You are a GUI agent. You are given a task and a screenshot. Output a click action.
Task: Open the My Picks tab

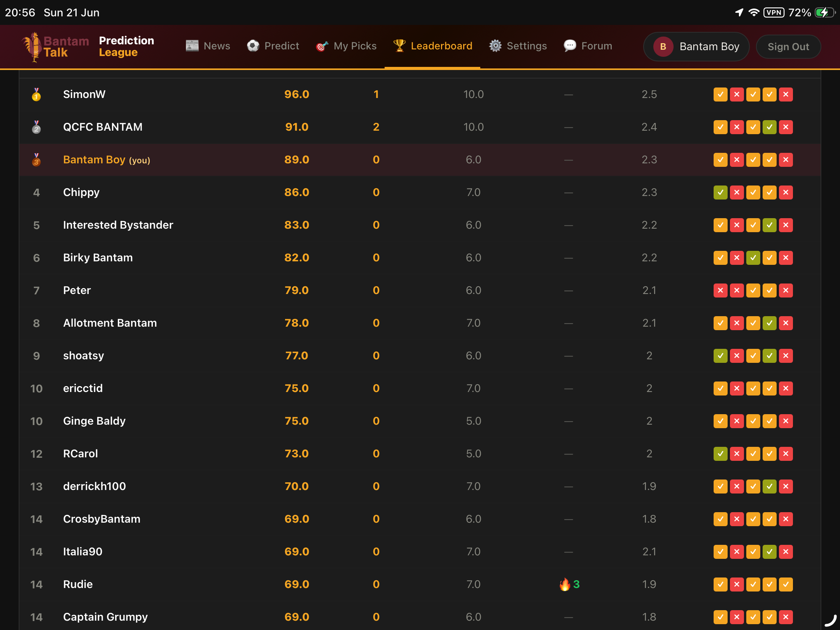pyautogui.click(x=346, y=46)
